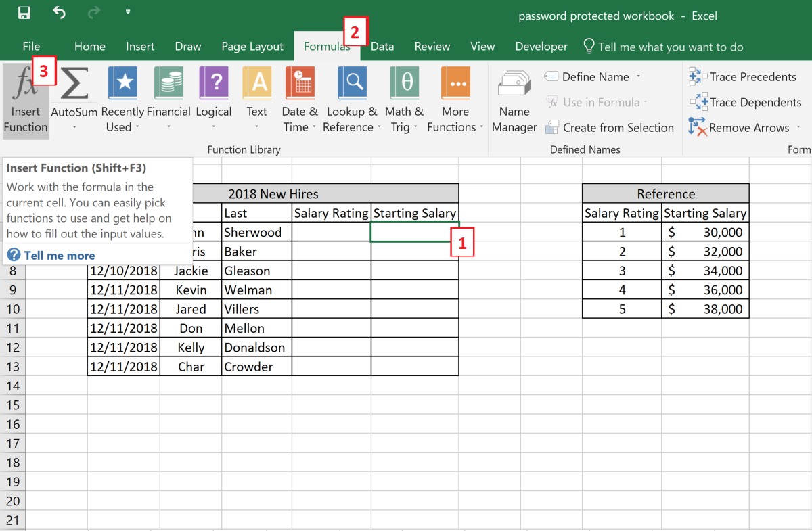The image size is (812, 531).
Task: Open the Developer tab
Action: click(x=541, y=46)
